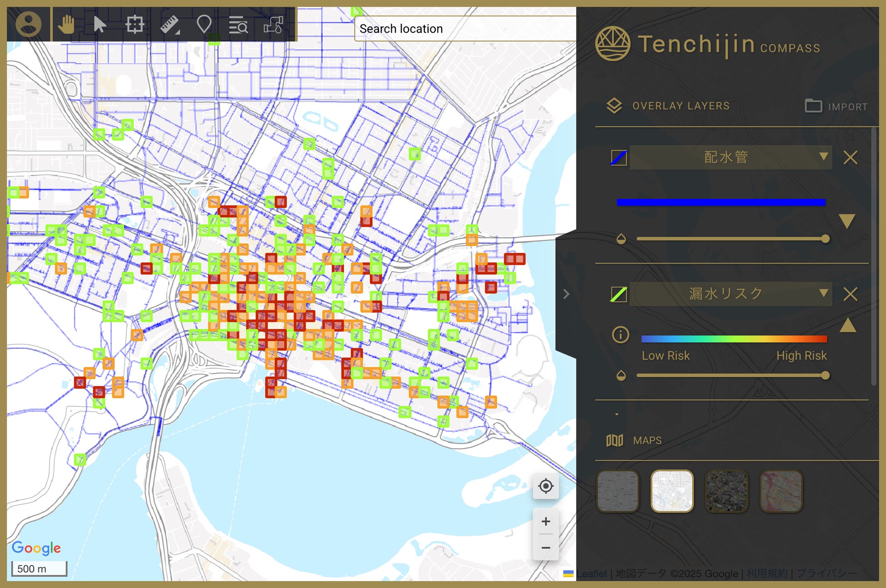Open the list search tool
The width and height of the screenshot is (886, 588).
pos(238,25)
